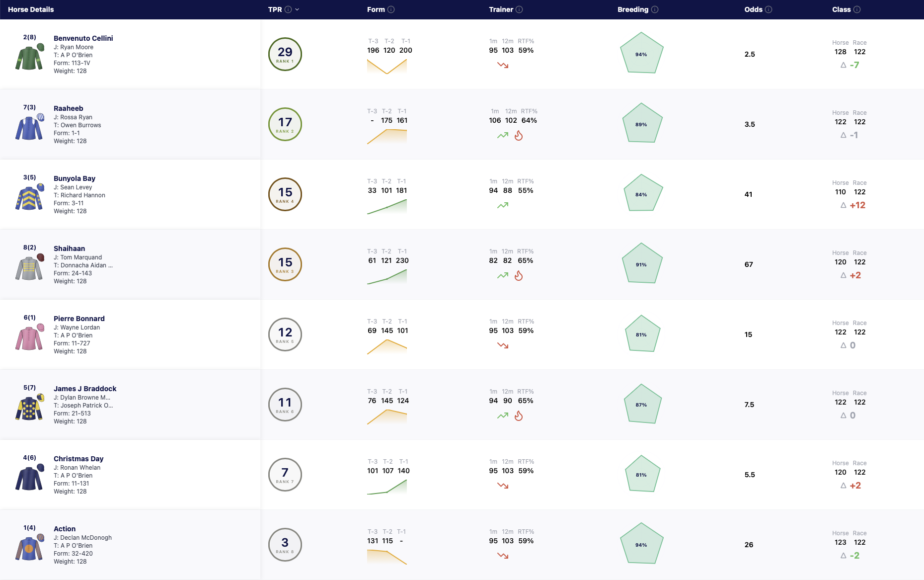Open the Shaihaan horse name link

(69, 249)
